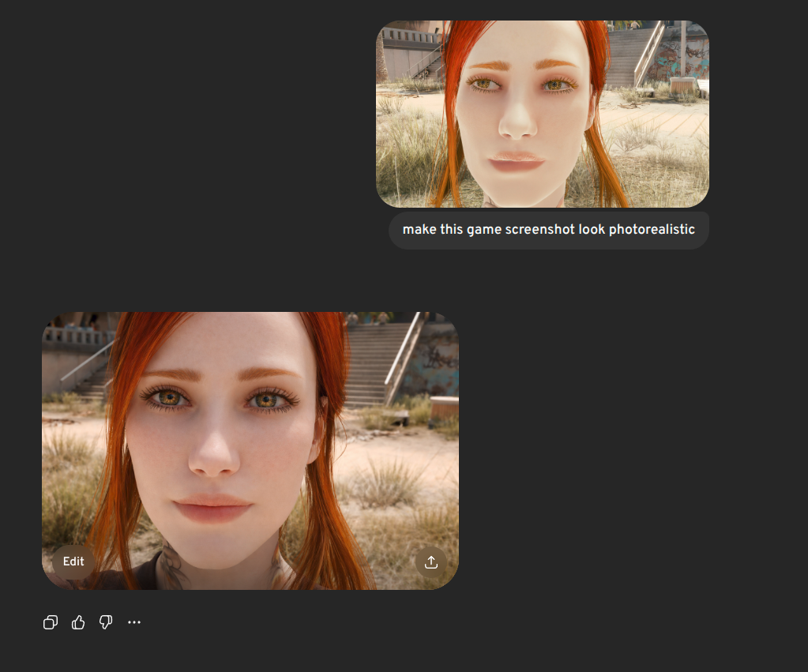Give the response a thumbs up
The image size is (808, 672).
click(x=78, y=622)
